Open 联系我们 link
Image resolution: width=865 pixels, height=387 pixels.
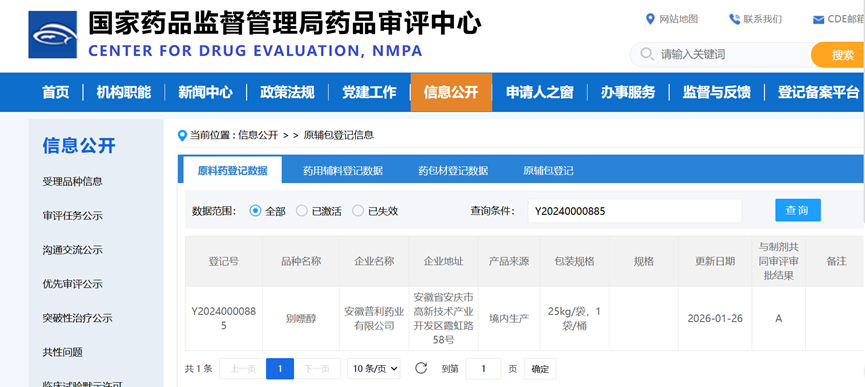click(762, 19)
